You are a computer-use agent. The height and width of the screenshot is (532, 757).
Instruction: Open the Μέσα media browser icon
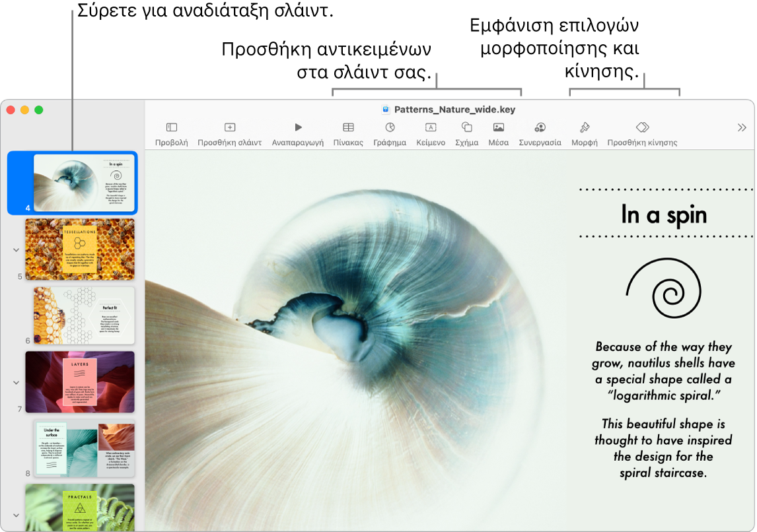coord(499,127)
